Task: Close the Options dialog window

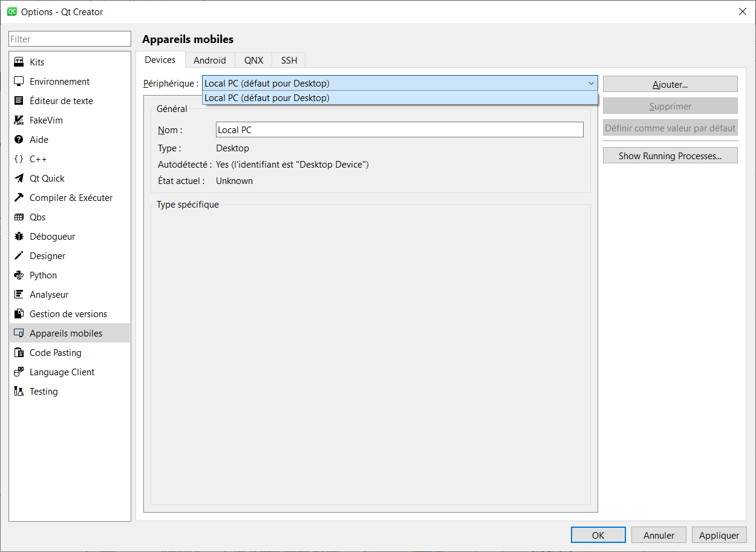Action: click(742, 11)
